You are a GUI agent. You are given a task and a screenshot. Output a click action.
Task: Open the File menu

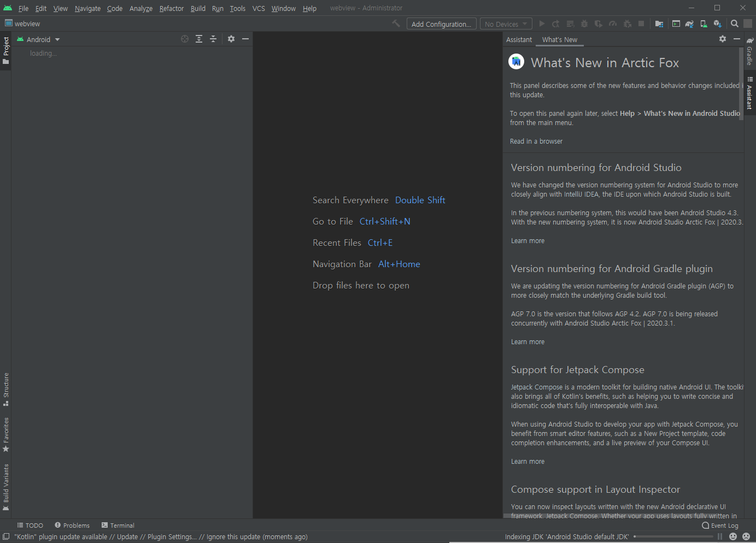tap(23, 8)
